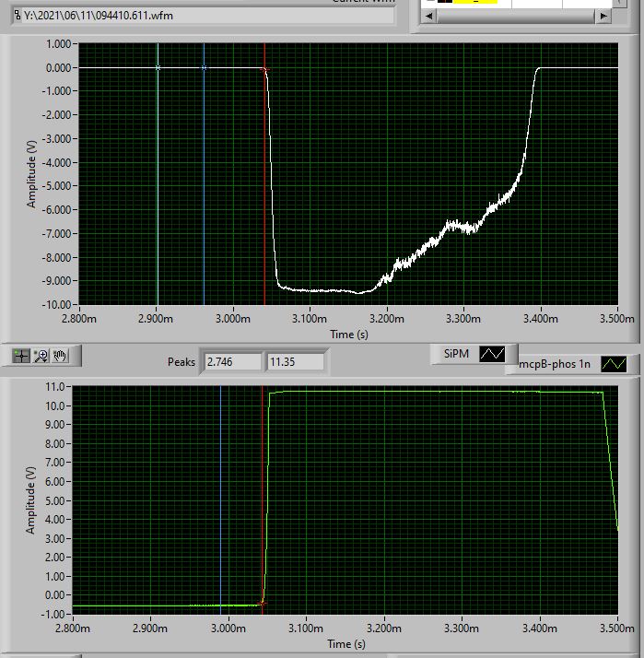Screen dimensions: 644x658
Task: Click the 1.000 y-axis marker on SiPM graph
Action: (x=59, y=44)
